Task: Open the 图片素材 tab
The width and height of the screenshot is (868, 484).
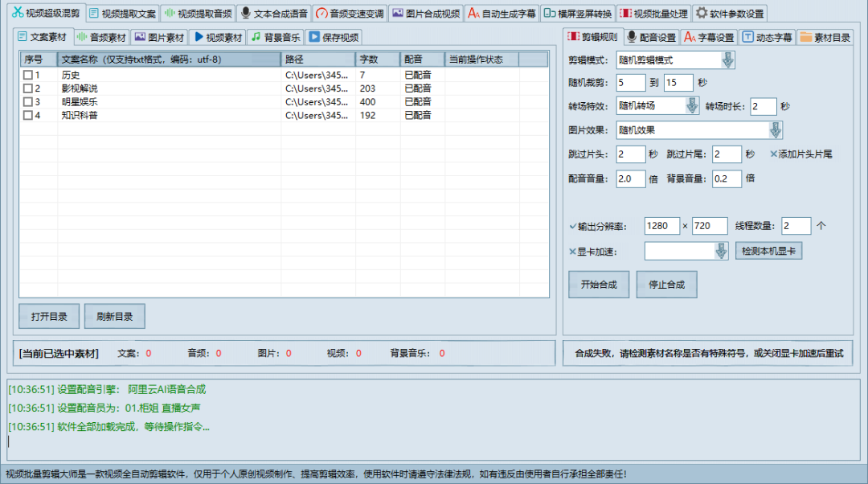Action: [x=158, y=37]
